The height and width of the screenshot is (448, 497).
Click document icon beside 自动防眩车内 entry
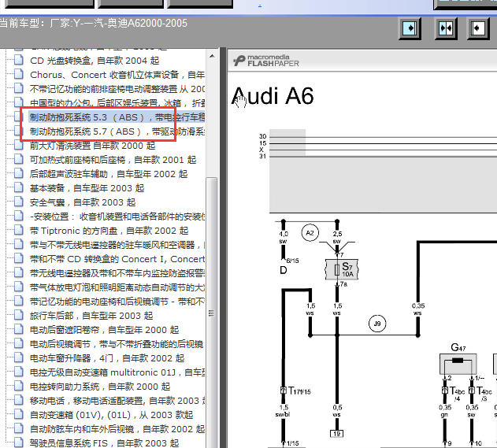tap(19, 428)
